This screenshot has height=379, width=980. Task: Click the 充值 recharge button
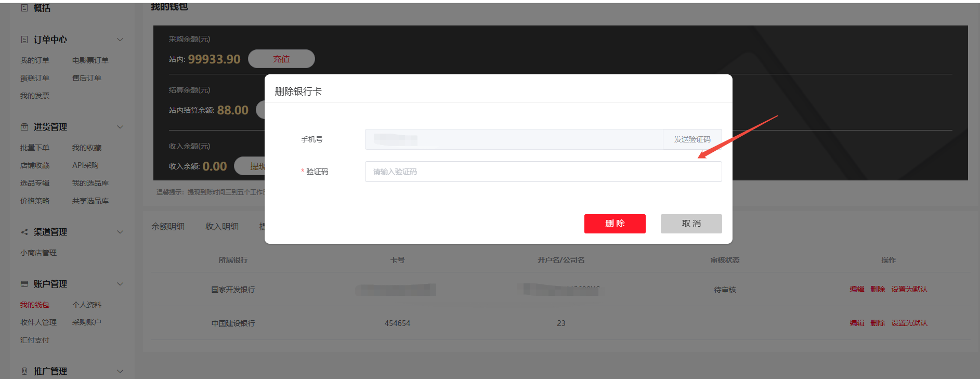coord(281,59)
